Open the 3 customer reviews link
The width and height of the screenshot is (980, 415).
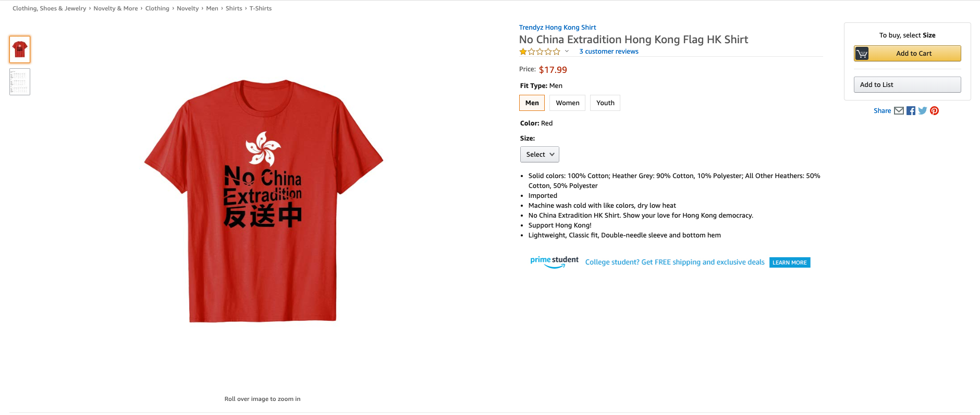tap(608, 51)
